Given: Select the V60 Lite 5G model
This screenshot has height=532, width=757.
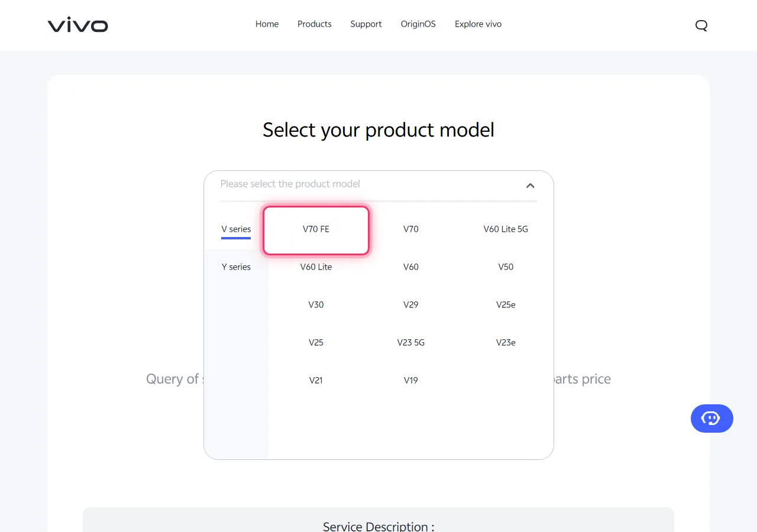Looking at the screenshot, I should 506,229.
